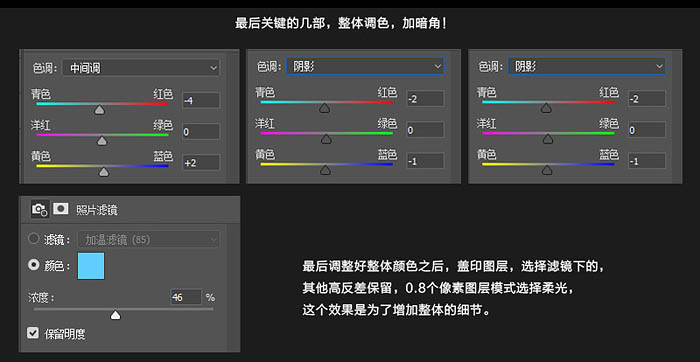Open the 加温滤镜 (85) filter dropdown
Screen dimensions: 700x362
click(x=149, y=240)
